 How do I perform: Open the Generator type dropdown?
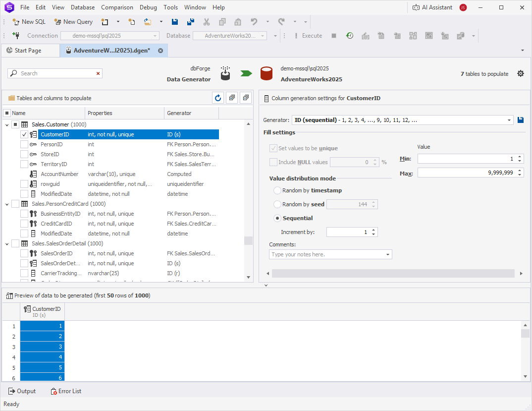coord(509,120)
